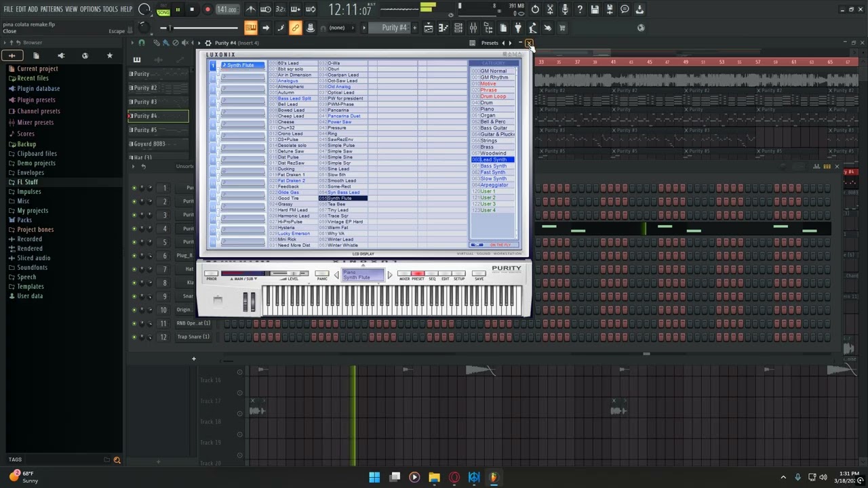Open the Help question mark icon
The width and height of the screenshot is (868, 488).
click(580, 9)
